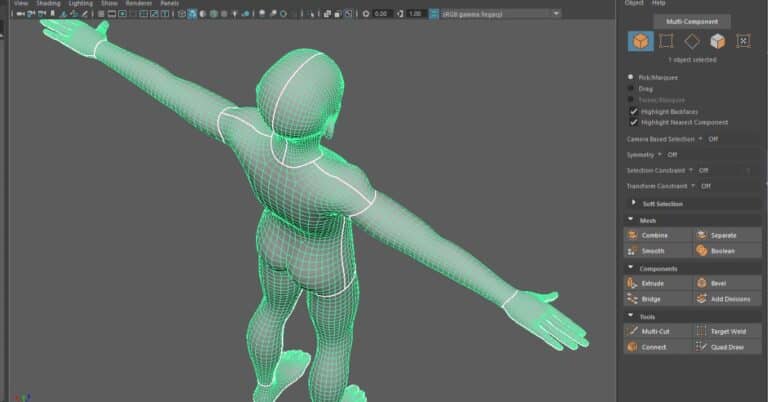Click the Extrude tool icon
768x402 pixels.
click(x=632, y=283)
